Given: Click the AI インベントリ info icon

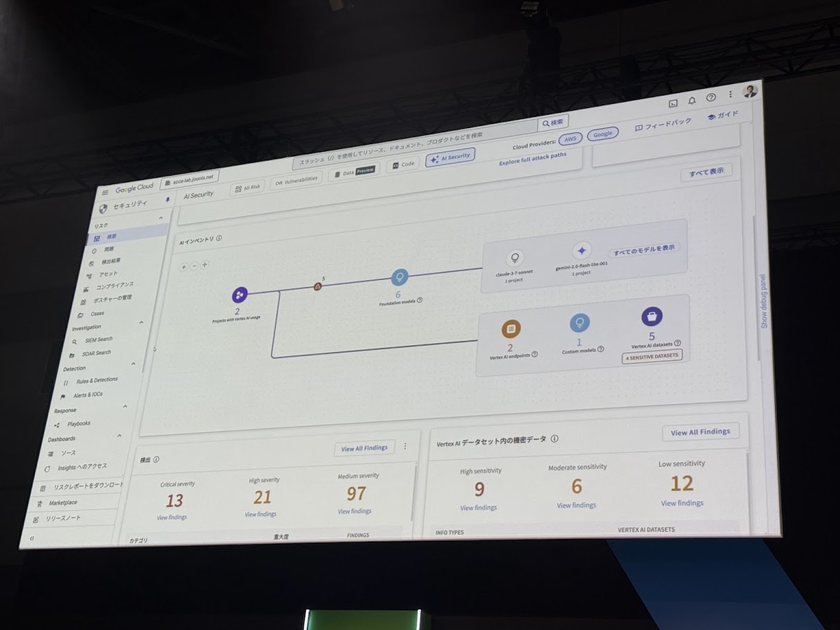Looking at the screenshot, I should click(219, 238).
